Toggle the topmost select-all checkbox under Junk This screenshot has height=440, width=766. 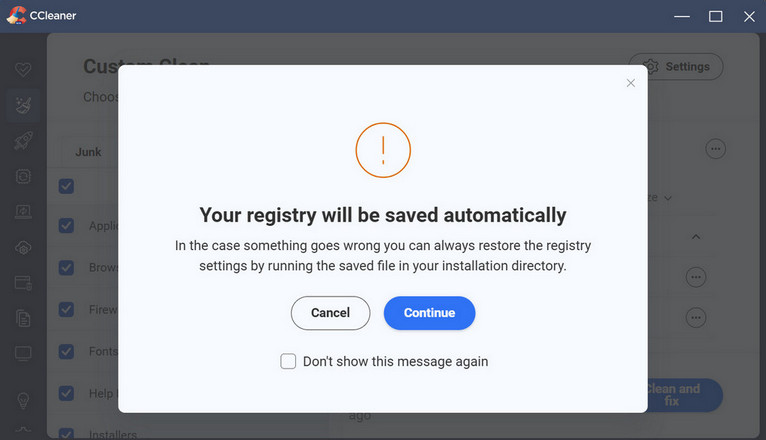coord(66,186)
